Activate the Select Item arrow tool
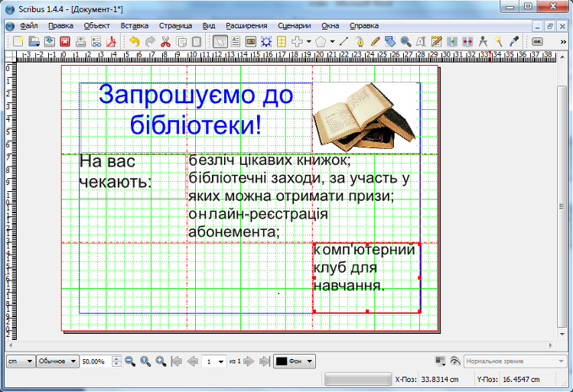 click(219, 41)
